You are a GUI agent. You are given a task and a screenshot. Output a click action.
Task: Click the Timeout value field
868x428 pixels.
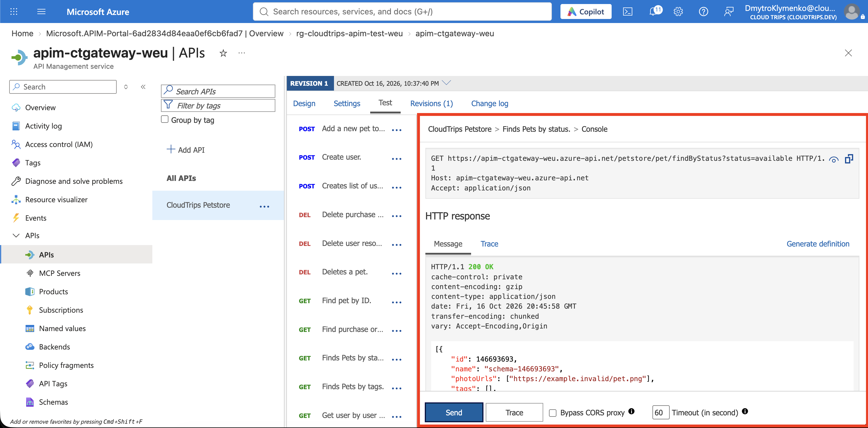tap(660, 412)
